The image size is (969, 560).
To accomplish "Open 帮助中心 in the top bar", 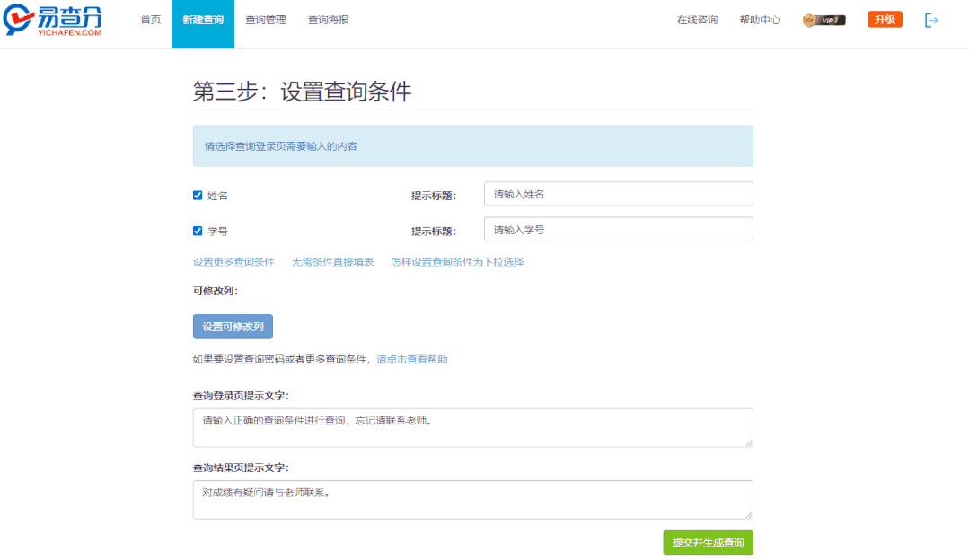I will (760, 20).
